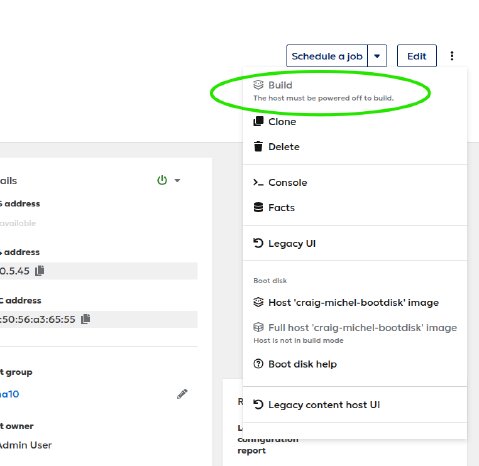Edit host group with pencil icon

182,394
